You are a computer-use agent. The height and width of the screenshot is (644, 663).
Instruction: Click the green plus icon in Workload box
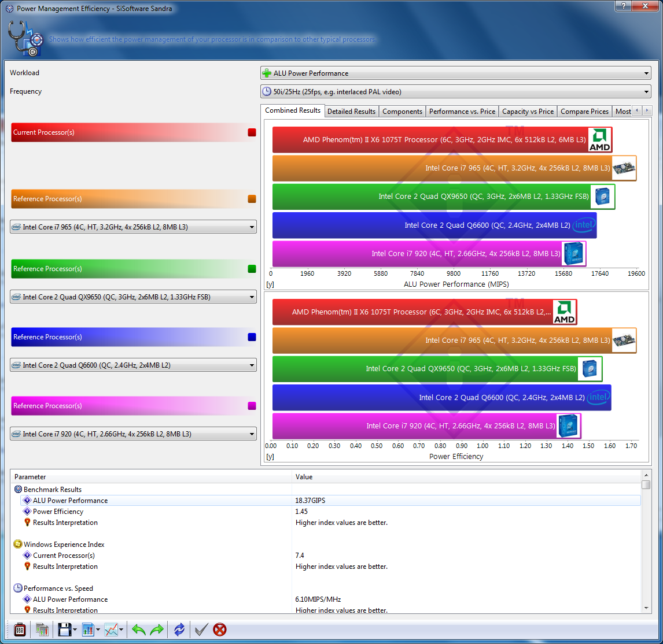point(267,73)
